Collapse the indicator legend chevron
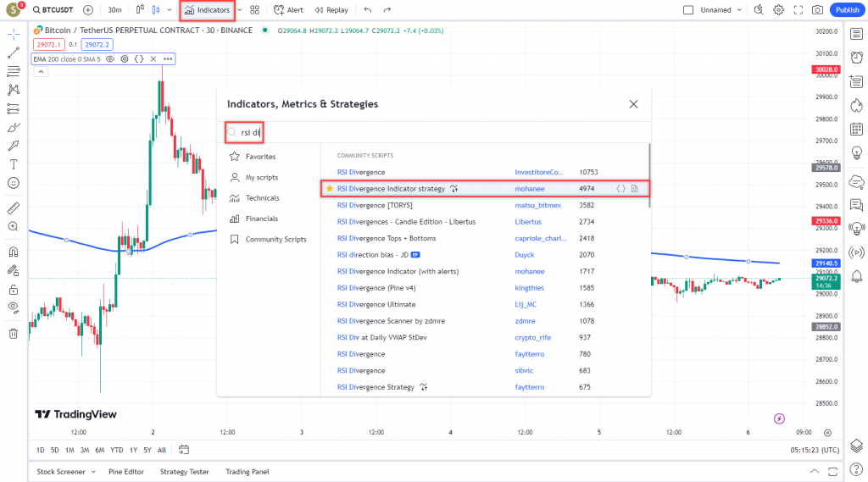Image resolution: width=868 pixels, height=482 pixels. 41,72
